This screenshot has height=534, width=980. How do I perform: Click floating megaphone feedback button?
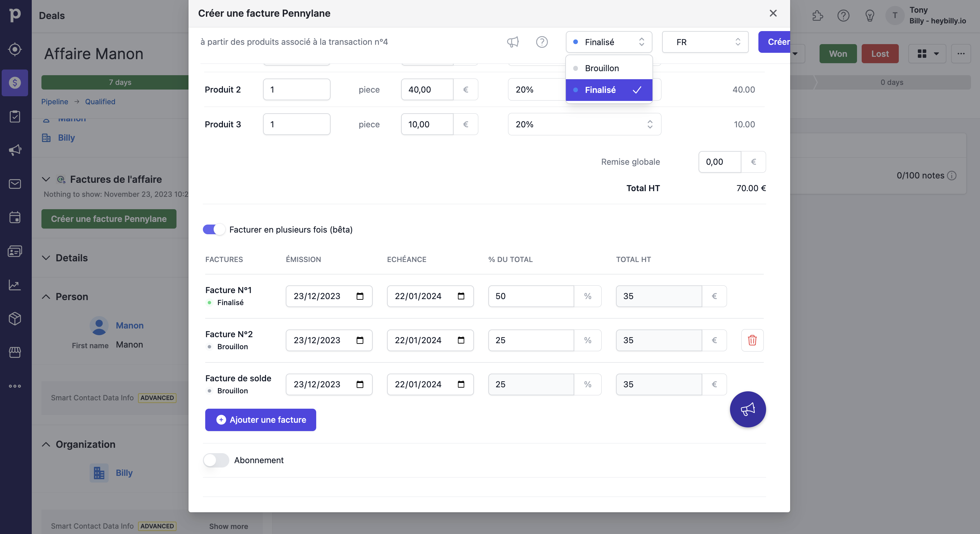click(x=748, y=409)
